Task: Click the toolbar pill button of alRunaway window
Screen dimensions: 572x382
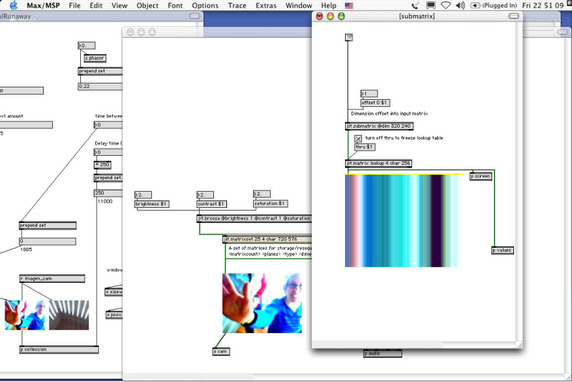Action: click(x=195, y=16)
